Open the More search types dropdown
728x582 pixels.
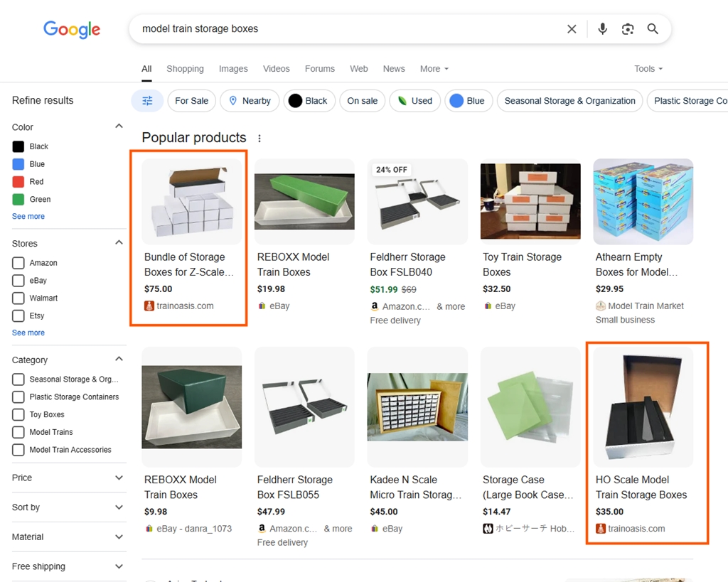(434, 69)
